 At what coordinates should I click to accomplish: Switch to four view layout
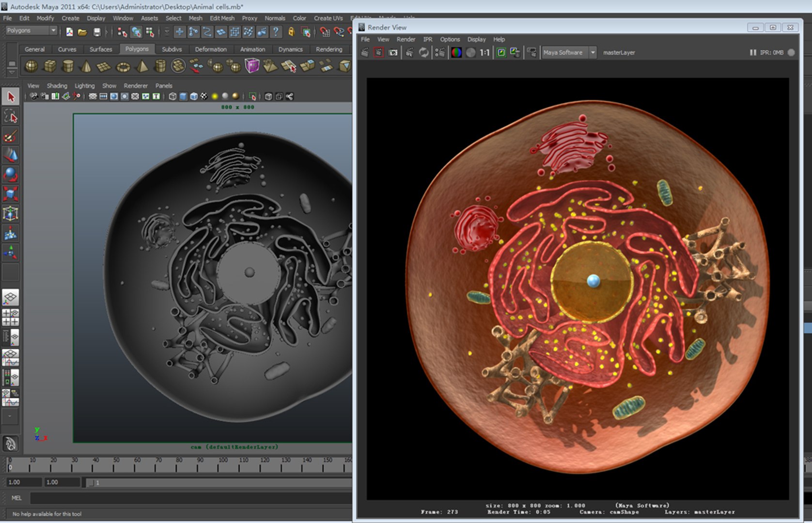click(x=11, y=318)
